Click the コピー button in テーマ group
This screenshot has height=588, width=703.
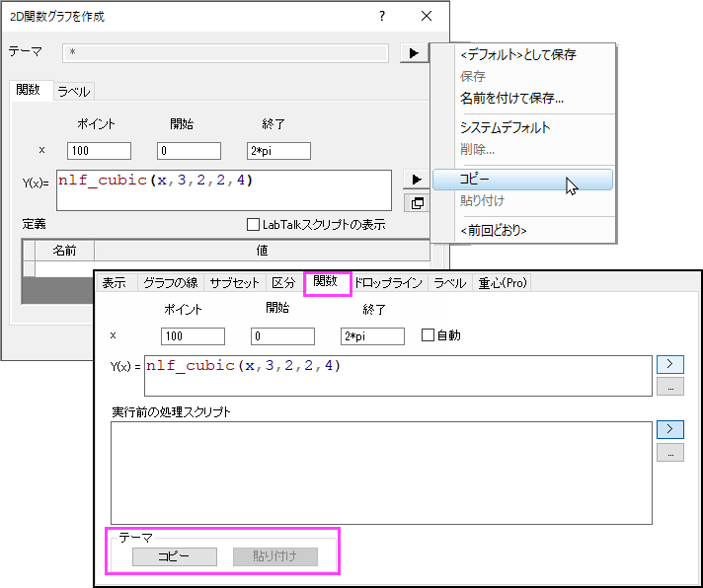pos(175,556)
